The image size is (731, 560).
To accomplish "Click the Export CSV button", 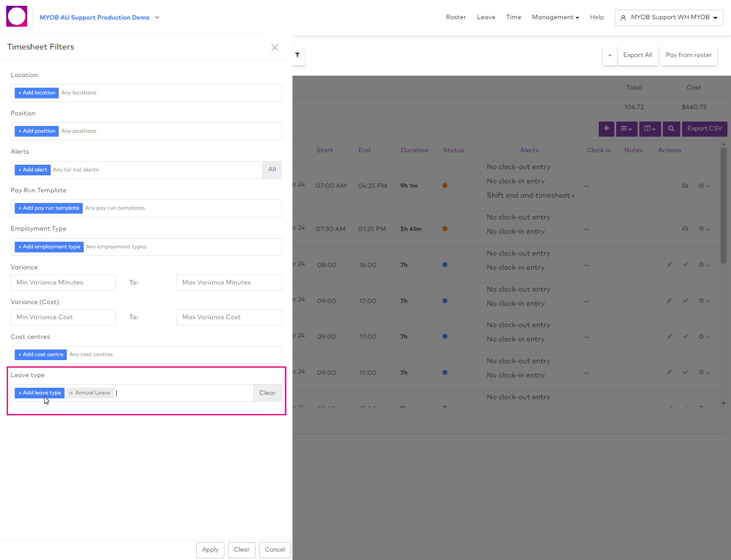I will (704, 129).
